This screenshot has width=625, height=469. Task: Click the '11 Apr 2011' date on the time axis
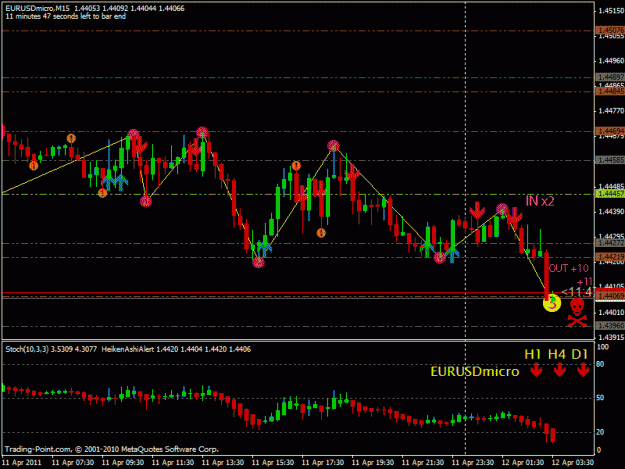pyautogui.click(x=22, y=463)
